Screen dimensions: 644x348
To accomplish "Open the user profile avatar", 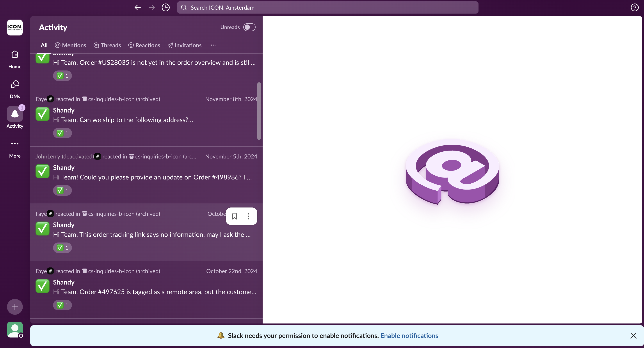I will click(x=15, y=330).
